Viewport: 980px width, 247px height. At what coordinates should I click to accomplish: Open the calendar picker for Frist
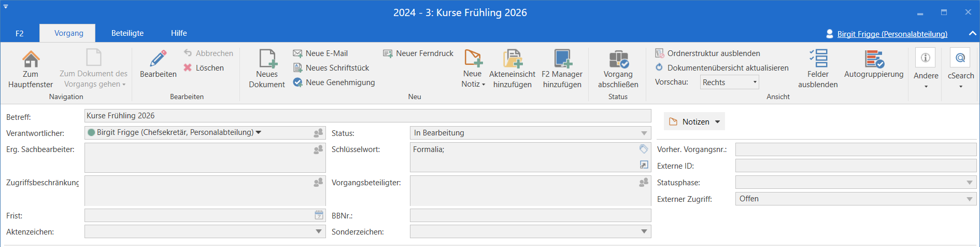tap(319, 215)
